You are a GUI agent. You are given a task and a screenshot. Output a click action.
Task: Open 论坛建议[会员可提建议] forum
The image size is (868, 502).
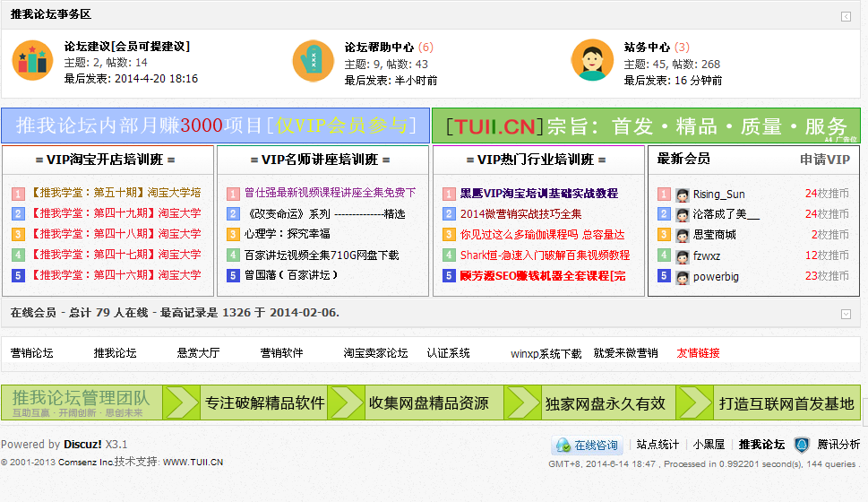(x=127, y=47)
